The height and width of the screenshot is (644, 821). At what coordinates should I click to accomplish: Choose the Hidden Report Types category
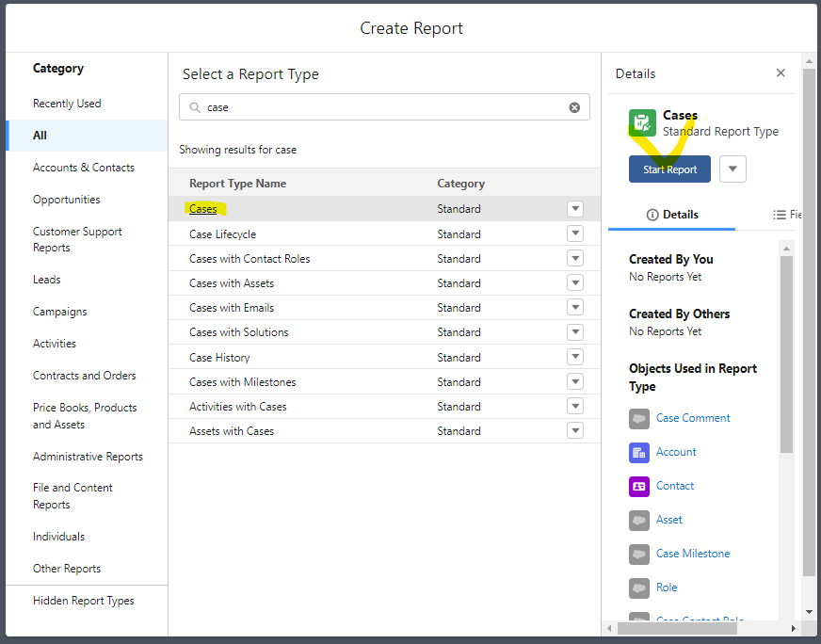(x=83, y=601)
